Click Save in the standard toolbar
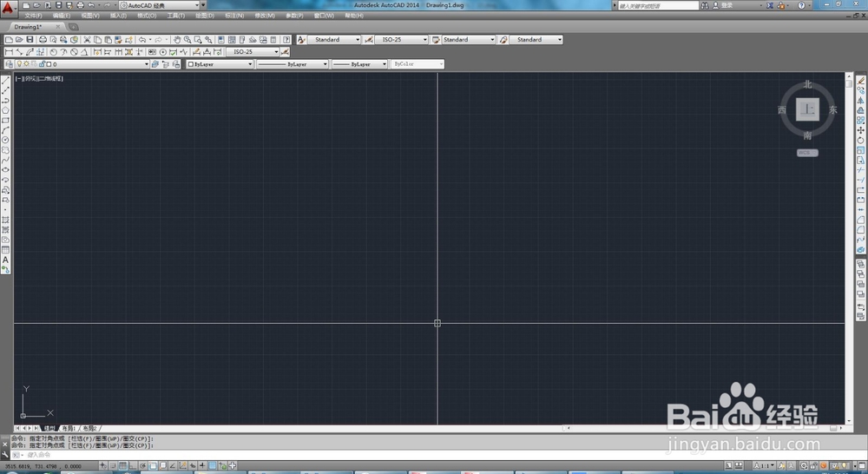The height and width of the screenshot is (474, 868). point(30,40)
